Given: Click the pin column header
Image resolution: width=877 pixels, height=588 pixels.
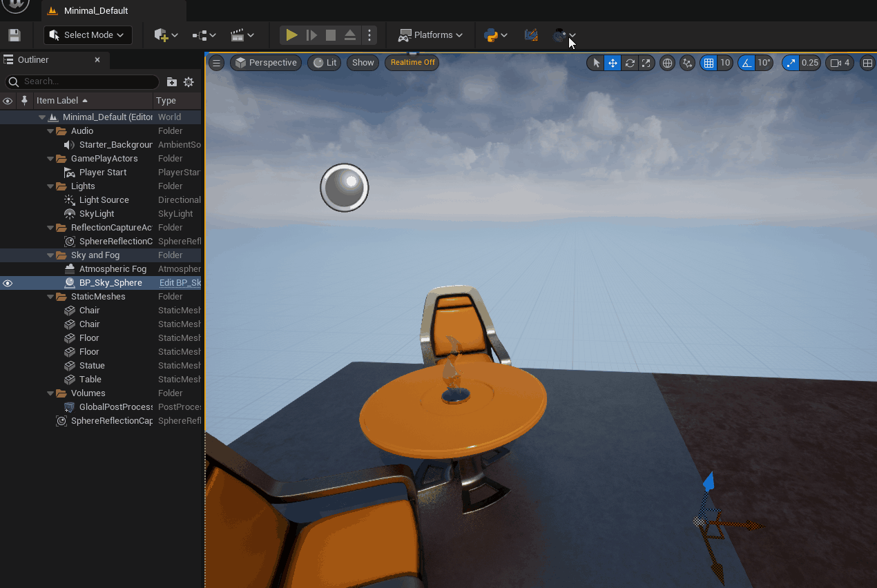Looking at the screenshot, I should click(25, 101).
